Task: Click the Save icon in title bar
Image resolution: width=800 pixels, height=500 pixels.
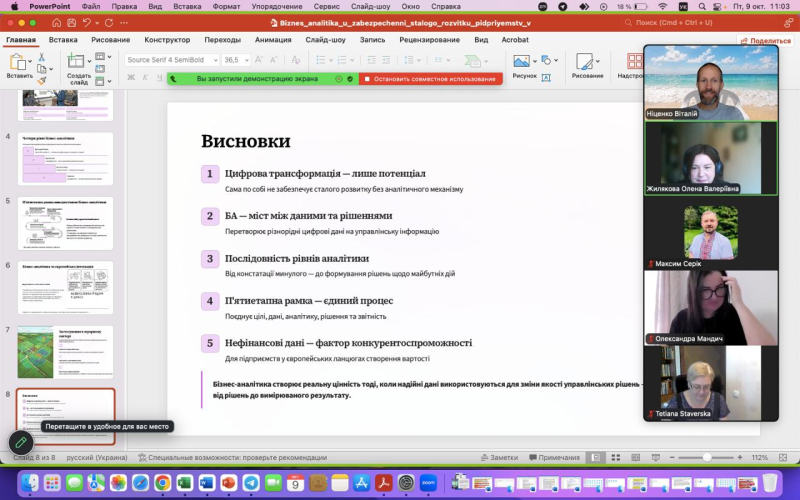Action: (x=71, y=23)
